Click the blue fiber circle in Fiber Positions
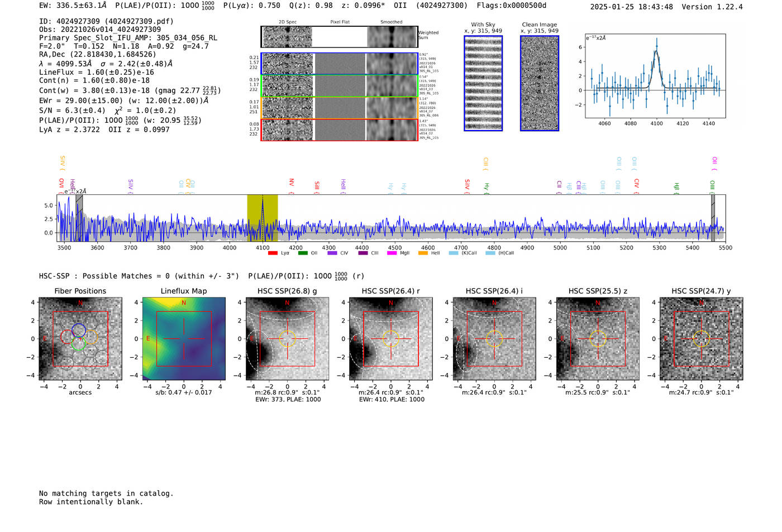Viewport: 782px width, 532px height. [x=79, y=330]
